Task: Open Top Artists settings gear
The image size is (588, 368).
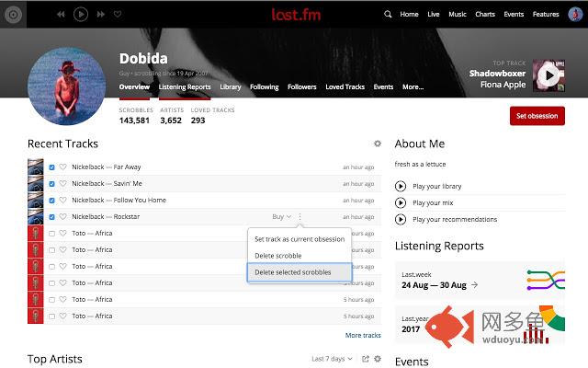Action: (378, 359)
